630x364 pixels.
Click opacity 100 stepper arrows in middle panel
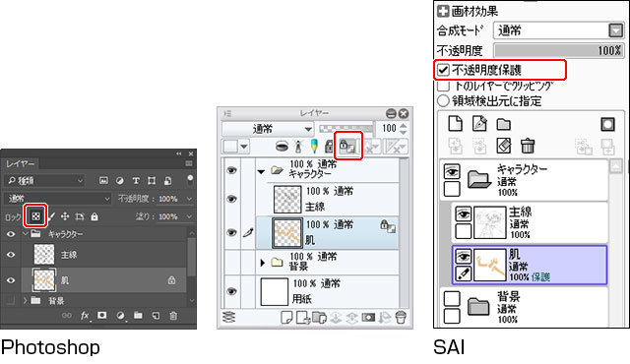point(404,129)
